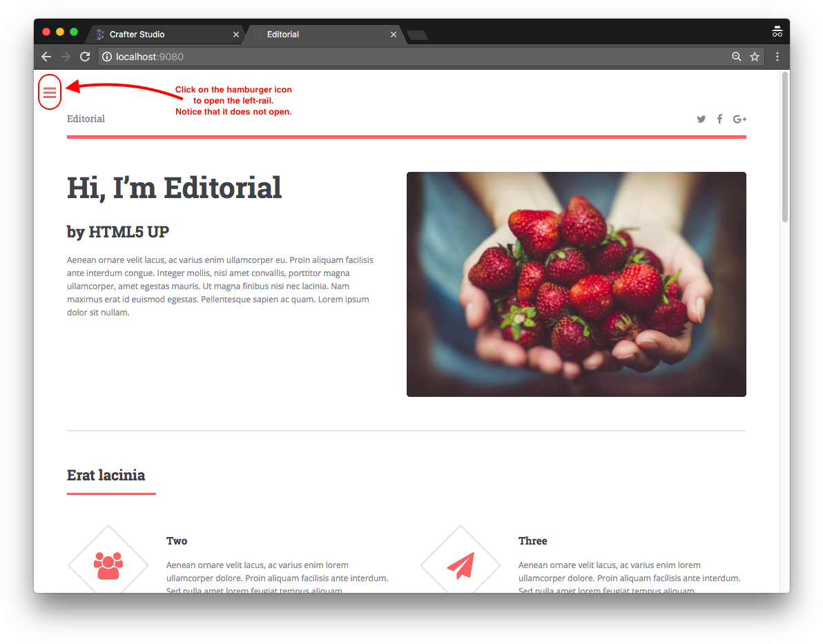Image resolution: width=823 pixels, height=644 pixels.
Task: Go back with the browser back arrow
Action: [46, 57]
